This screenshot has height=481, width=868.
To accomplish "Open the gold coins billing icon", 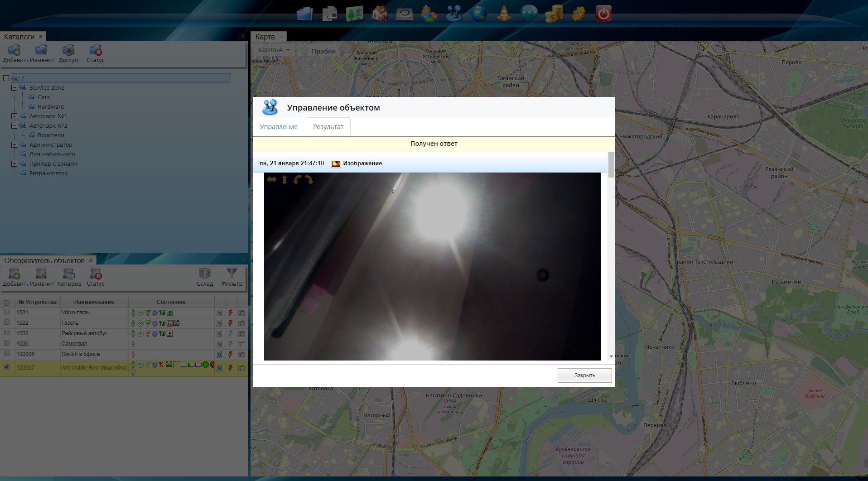I will click(x=554, y=14).
